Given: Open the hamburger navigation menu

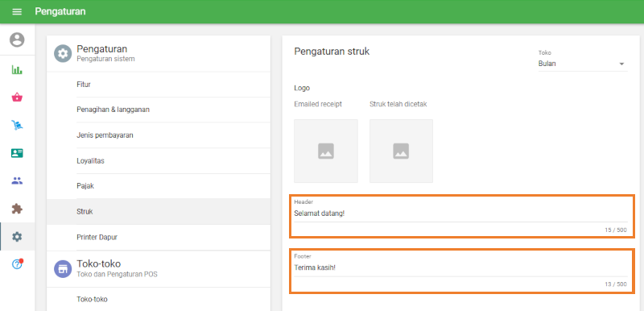Looking at the screenshot, I should point(17,11).
